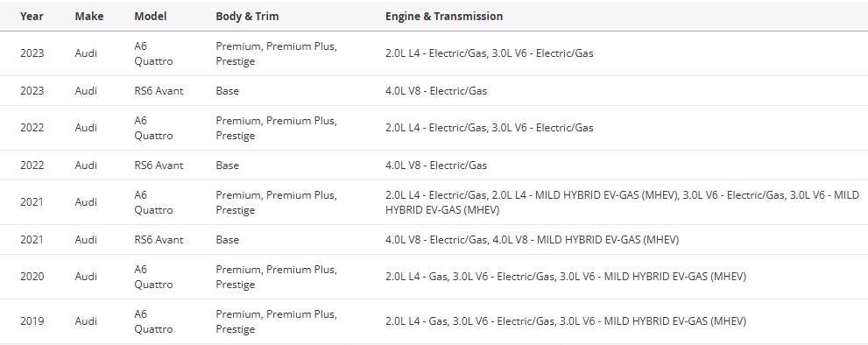Viewport: 868px width, 345px height.
Task: Click Base trim in 2023 RS6 Avant row
Action: click(x=228, y=91)
